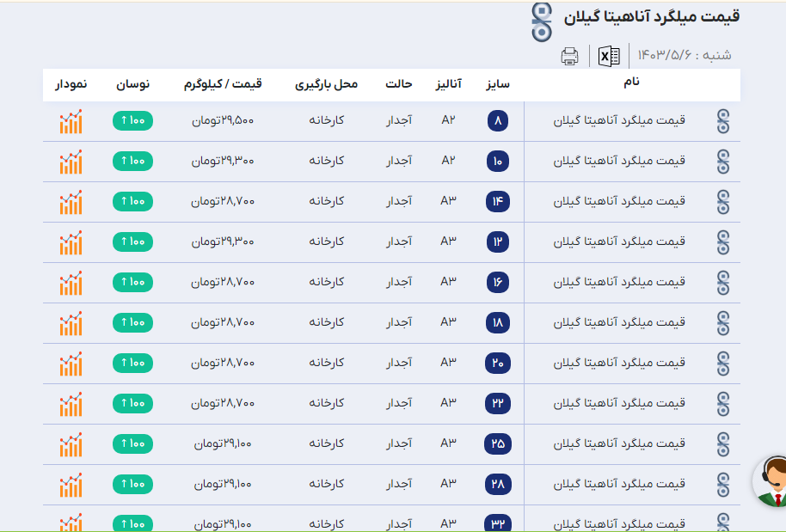Viewport: 786px width, 532px height.
Task: Click the printer icon to print table
Action: (569, 57)
